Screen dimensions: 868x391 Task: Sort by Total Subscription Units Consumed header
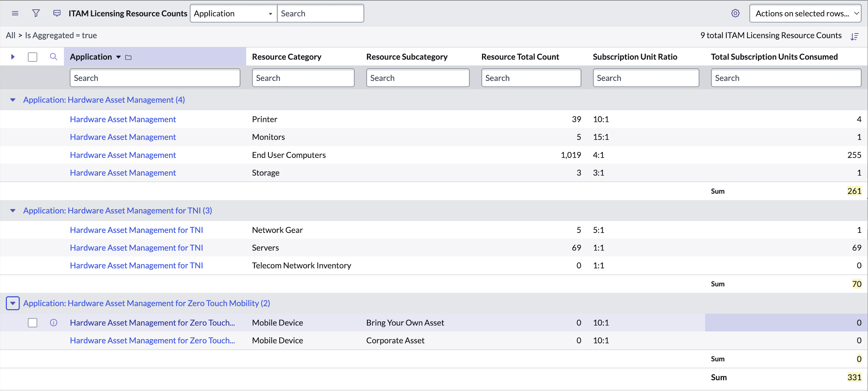774,57
